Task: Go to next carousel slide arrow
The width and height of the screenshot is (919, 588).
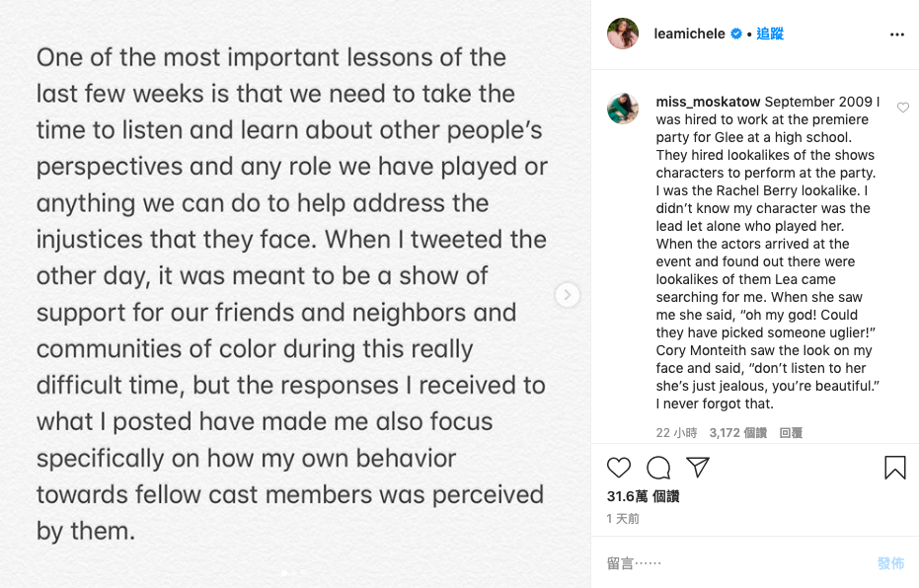Action: point(567,294)
